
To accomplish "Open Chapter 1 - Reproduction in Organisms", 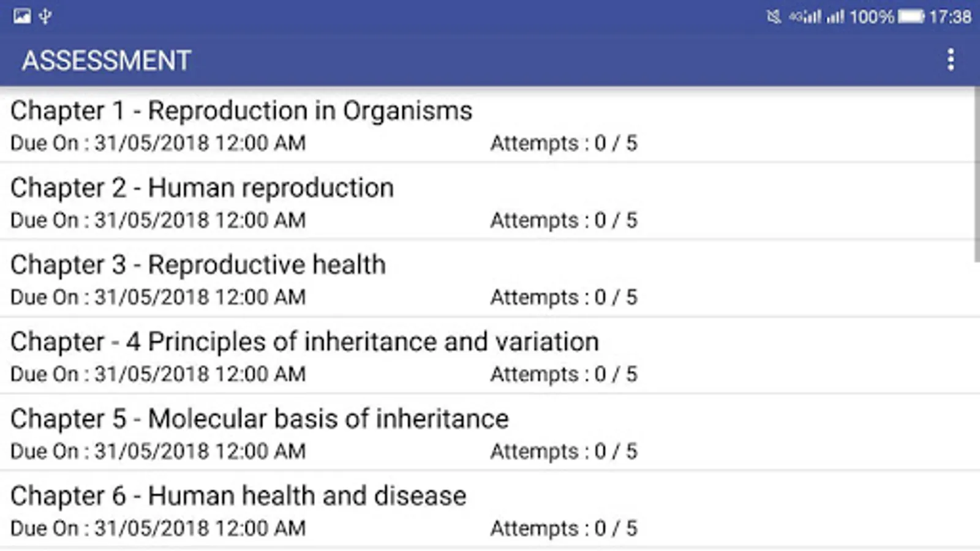I will coord(241,111).
